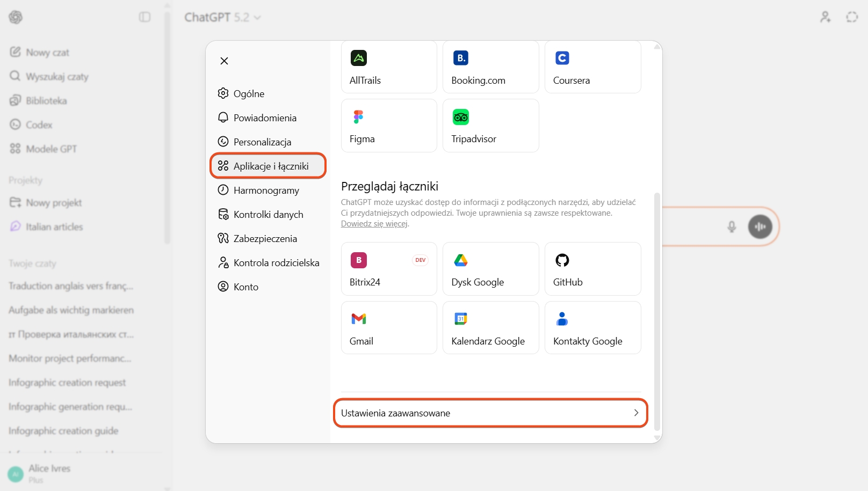Open Zabezpieczenia settings section
Viewport: 868px width, 491px height.
pos(265,239)
